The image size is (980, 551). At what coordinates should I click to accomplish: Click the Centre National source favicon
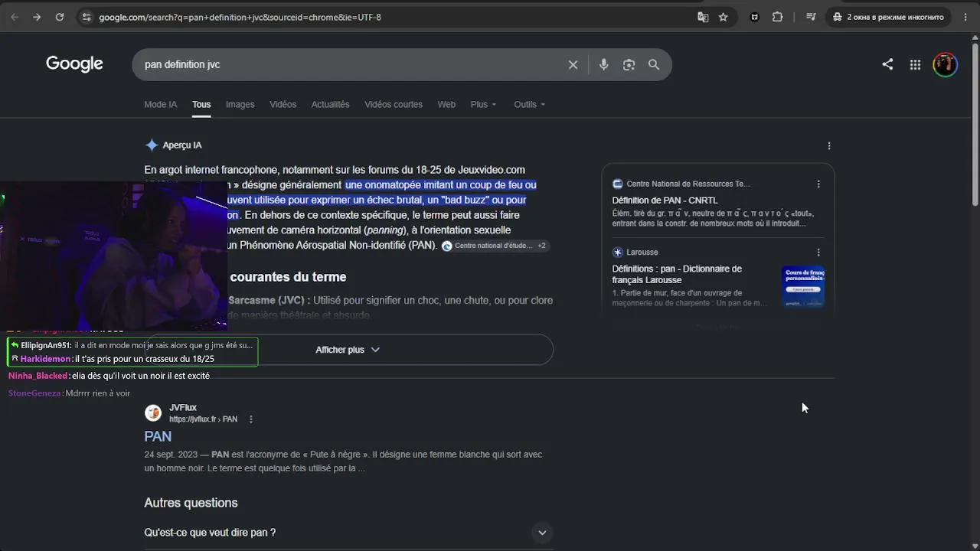(618, 184)
